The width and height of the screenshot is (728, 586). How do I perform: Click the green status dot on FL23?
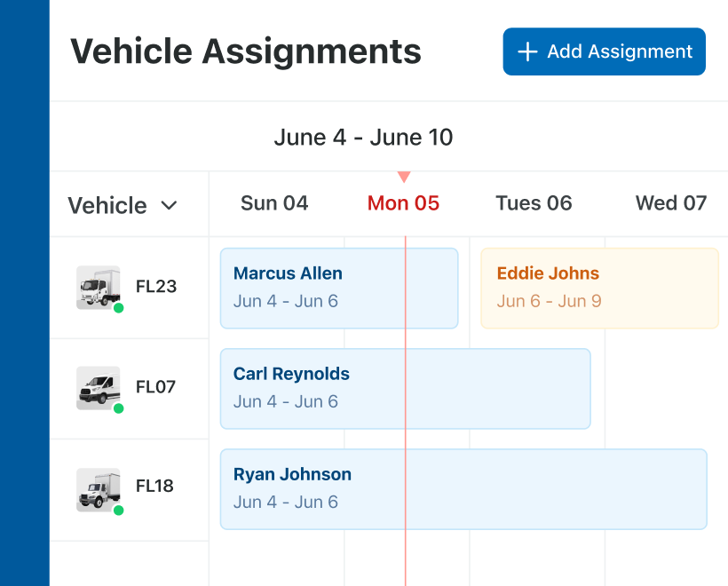coord(119,308)
